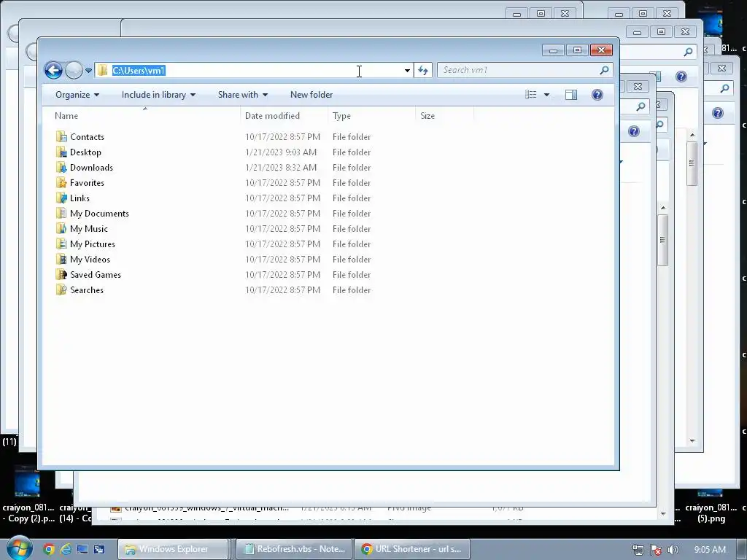The height and width of the screenshot is (560, 747).
Task: Click Desktop's date 1/21/2023 9:03 AM
Action: click(x=281, y=152)
